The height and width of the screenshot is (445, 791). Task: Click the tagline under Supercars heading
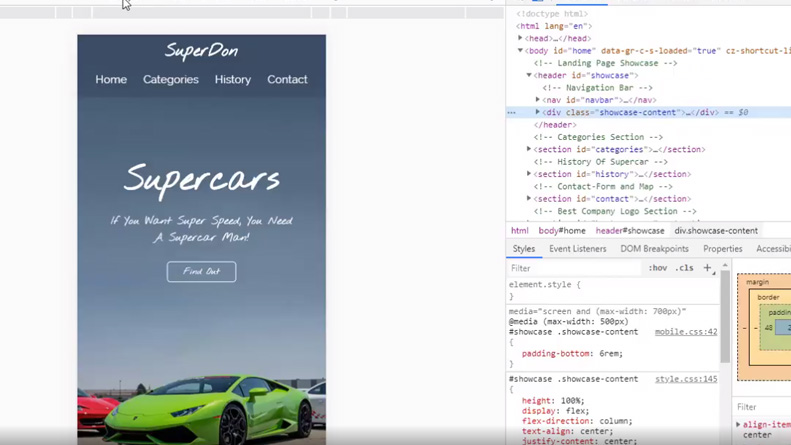point(201,229)
